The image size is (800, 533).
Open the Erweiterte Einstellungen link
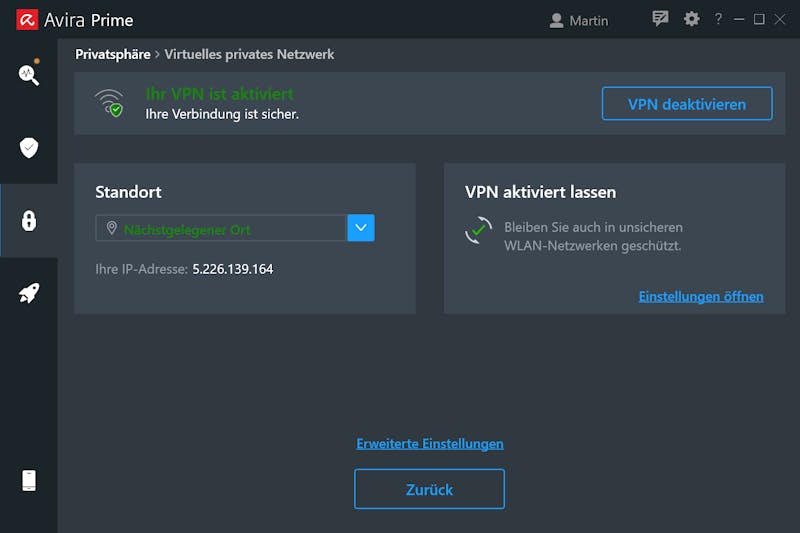pos(430,444)
